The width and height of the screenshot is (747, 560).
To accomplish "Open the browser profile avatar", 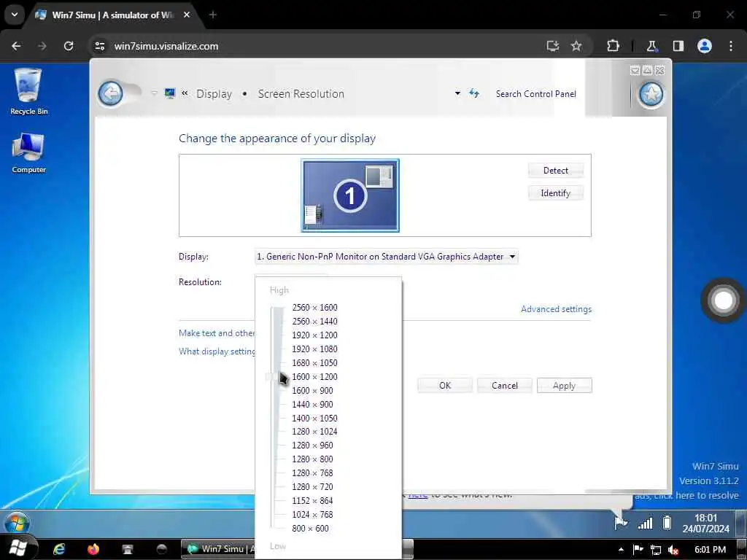I will coord(705,46).
